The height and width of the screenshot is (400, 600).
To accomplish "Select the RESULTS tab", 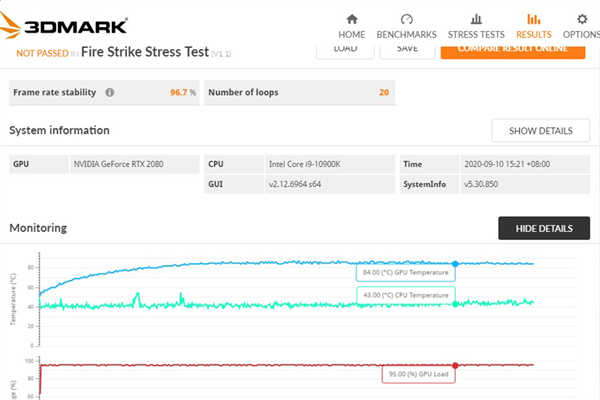I will click(x=533, y=27).
